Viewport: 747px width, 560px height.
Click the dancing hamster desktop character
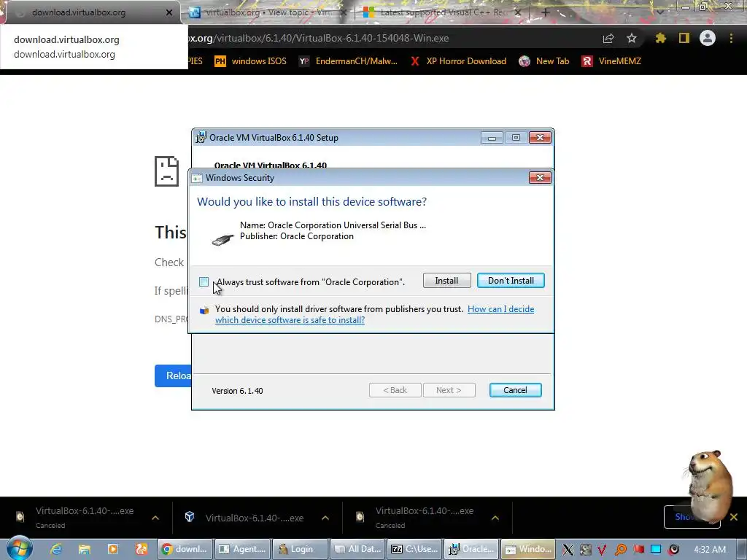[709, 486]
